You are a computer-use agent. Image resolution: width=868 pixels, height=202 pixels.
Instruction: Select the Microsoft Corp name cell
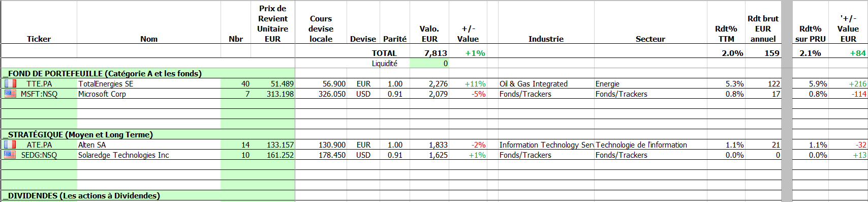[x=149, y=94]
